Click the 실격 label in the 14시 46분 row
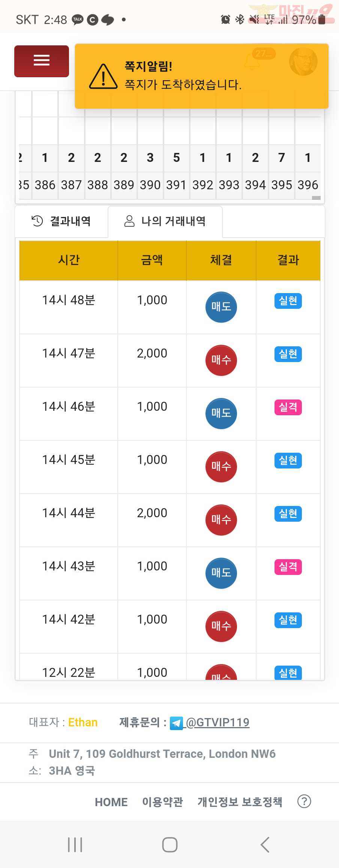Image resolution: width=339 pixels, height=868 pixels. tap(288, 407)
